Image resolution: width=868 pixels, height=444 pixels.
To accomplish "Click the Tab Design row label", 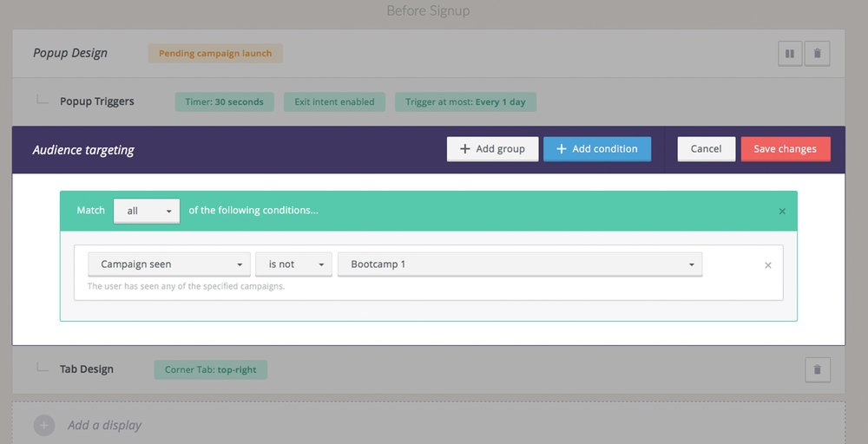I will pyautogui.click(x=86, y=369).
